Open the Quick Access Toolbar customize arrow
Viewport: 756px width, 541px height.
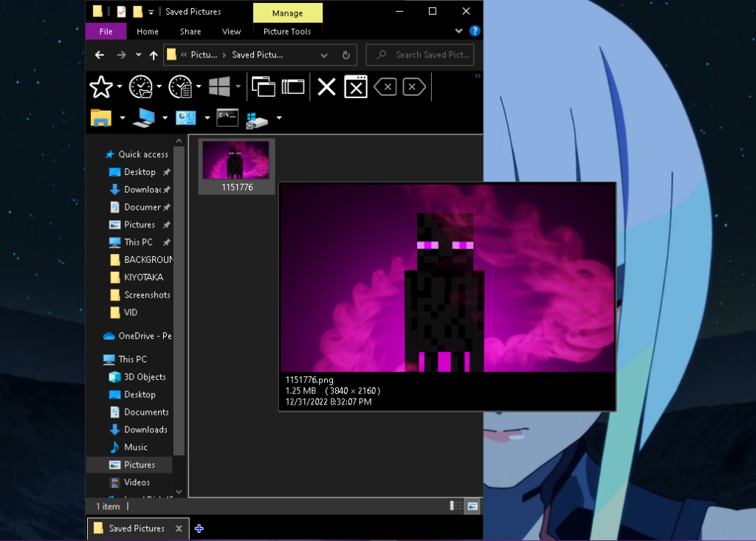point(151,12)
